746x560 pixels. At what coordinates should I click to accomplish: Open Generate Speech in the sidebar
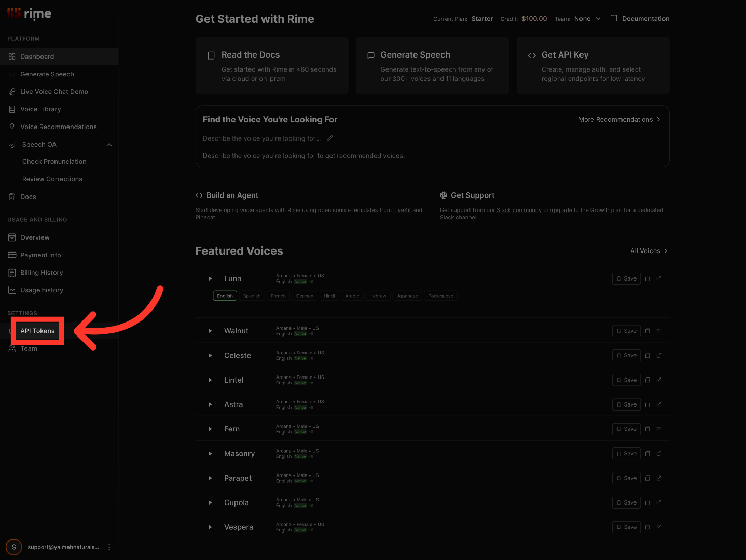(x=59, y=74)
